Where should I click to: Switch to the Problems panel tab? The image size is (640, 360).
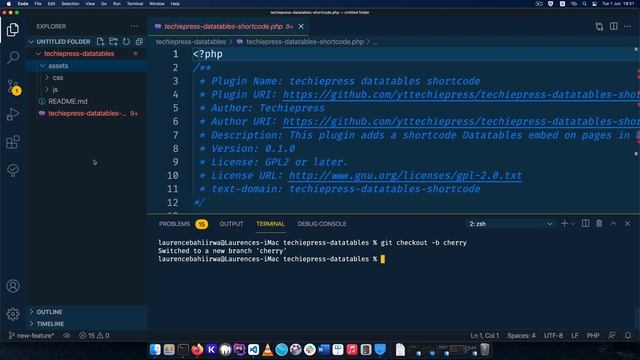[x=174, y=224]
